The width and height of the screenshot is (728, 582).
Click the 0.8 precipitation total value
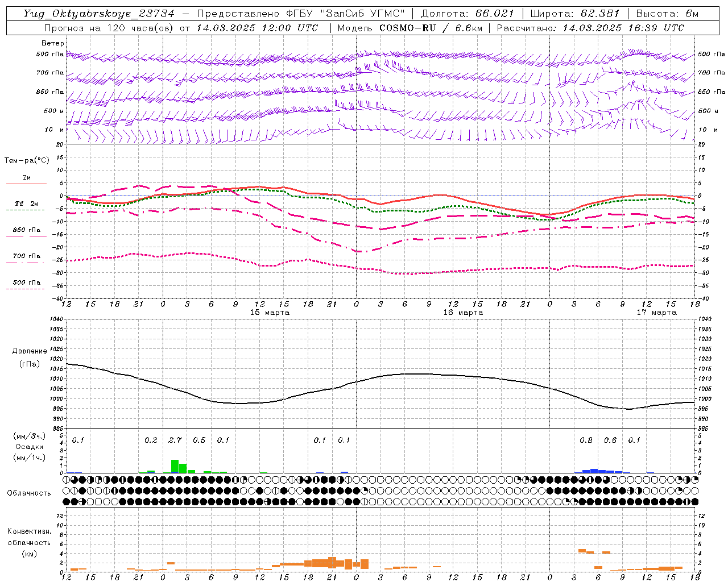coord(586,440)
